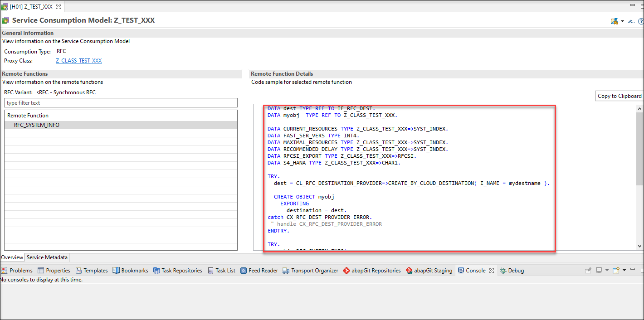Open the dropdown arrow beside the share link icon
The image size is (644, 320).
[x=622, y=21]
